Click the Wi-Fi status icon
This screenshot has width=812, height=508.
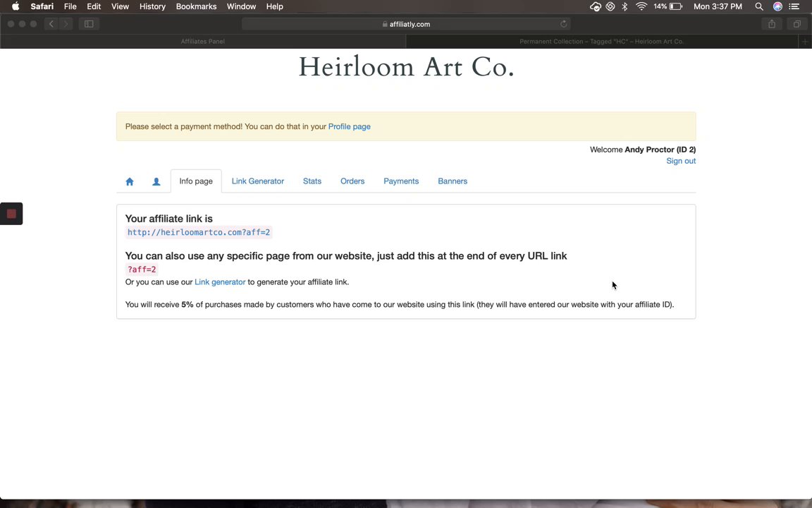point(641,6)
